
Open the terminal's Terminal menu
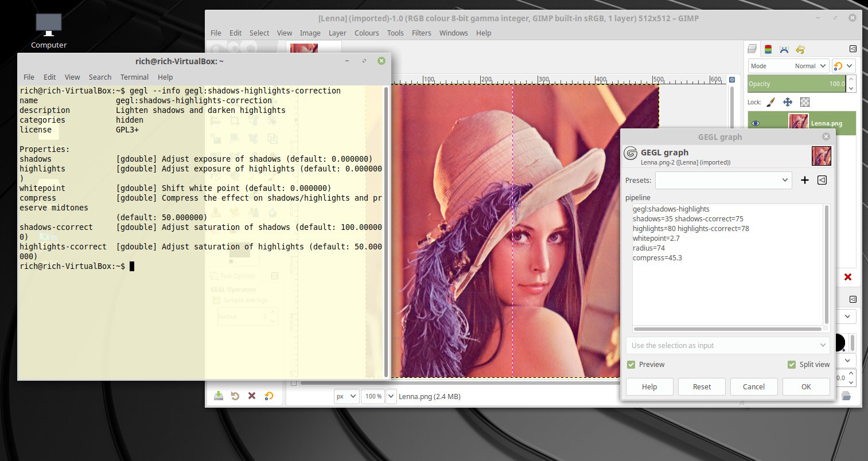point(134,77)
